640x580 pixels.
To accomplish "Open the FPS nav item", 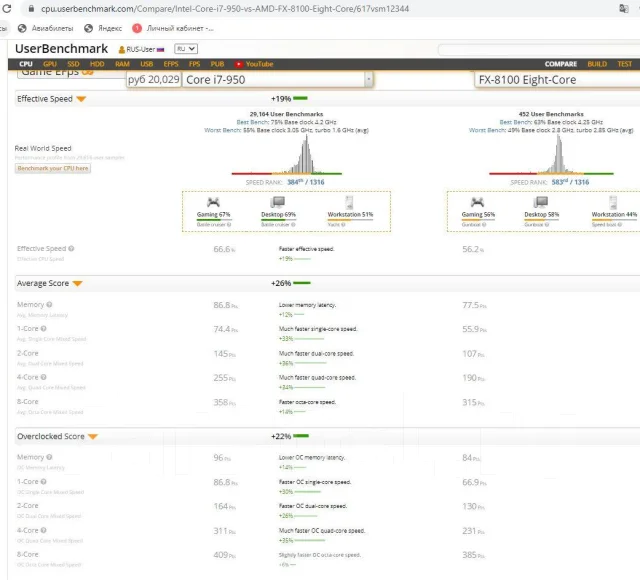I will (194, 64).
